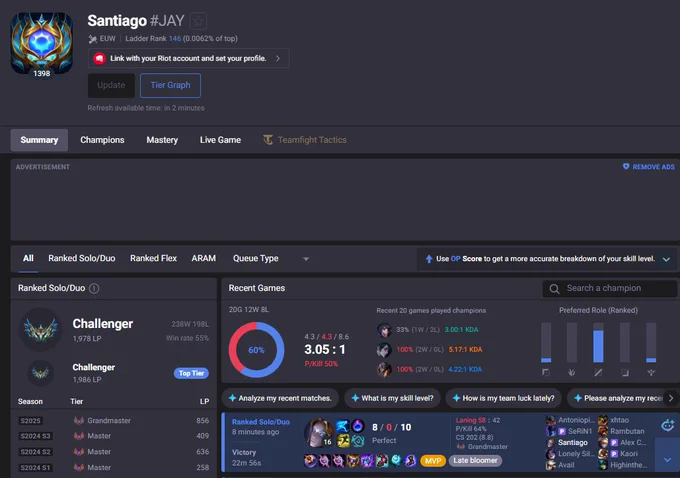Click the info icon beside Ranked Solo/Duo heading
Viewport: 680px width, 478px height.
(x=94, y=288)
